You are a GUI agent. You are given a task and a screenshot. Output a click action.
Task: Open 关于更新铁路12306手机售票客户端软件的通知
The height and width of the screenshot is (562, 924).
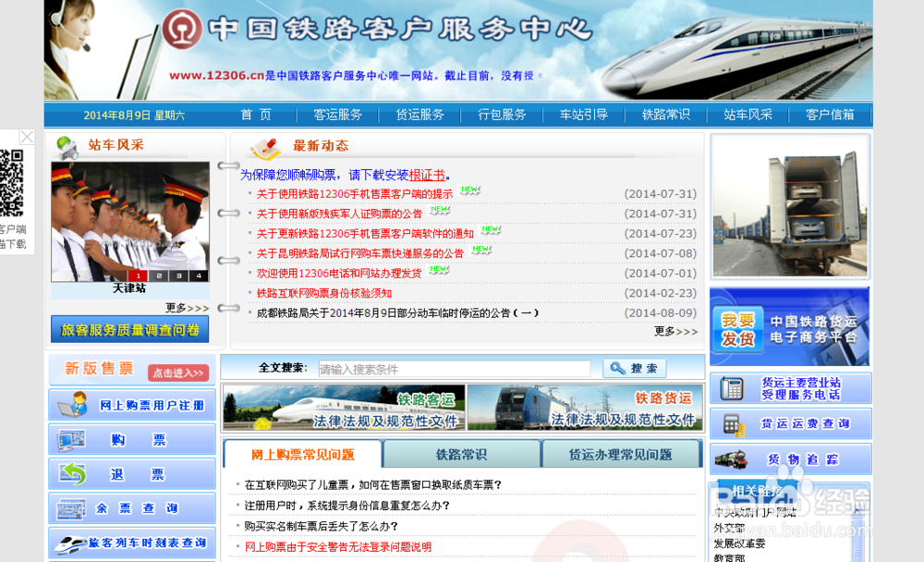click(365, 234)
